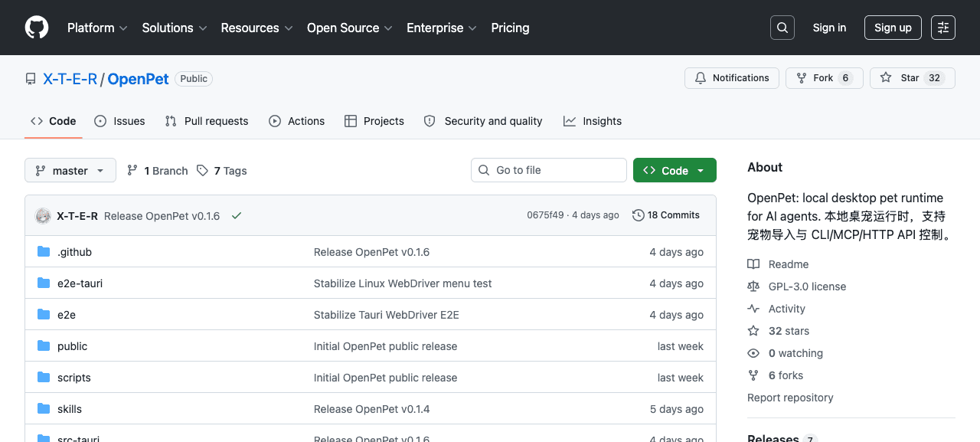
Task: Expand the Resources menu
Action: point(257,28)
